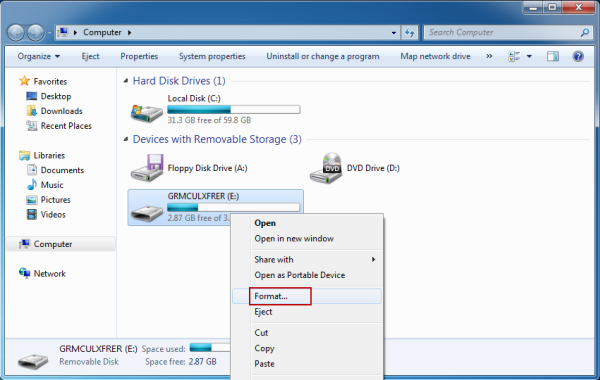Click '31.3 GB free of 59.8 GB' text
The height and width of the screenshot is (380, 600).
[x=209, y=120]
